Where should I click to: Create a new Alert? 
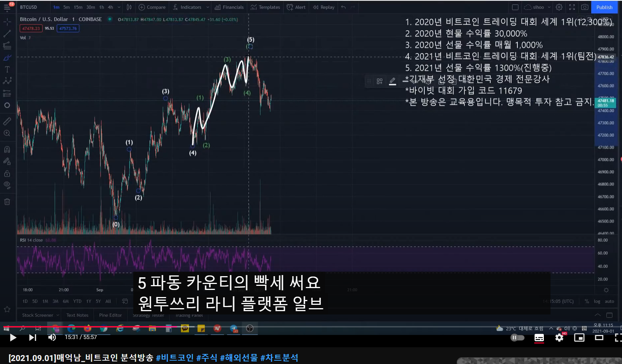click(296, 7)
